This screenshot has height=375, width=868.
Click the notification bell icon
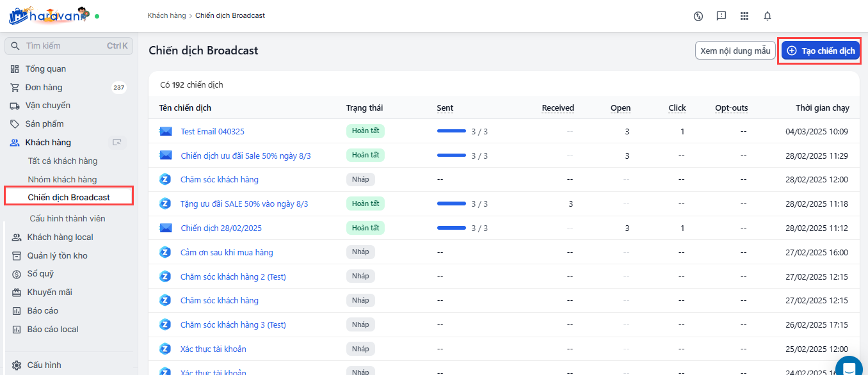(767, 16)
